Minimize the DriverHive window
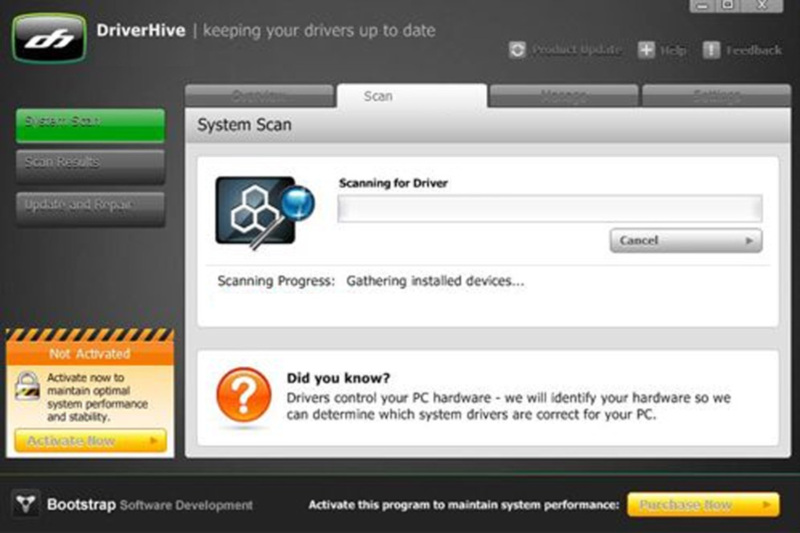Viewport: 800px width, 533px height. click(x=703, y=6)
